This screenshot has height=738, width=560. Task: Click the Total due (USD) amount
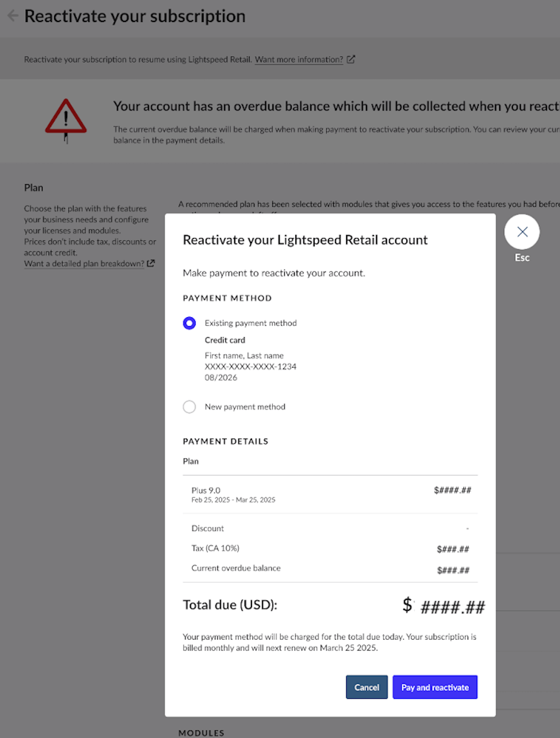[443, 606]
